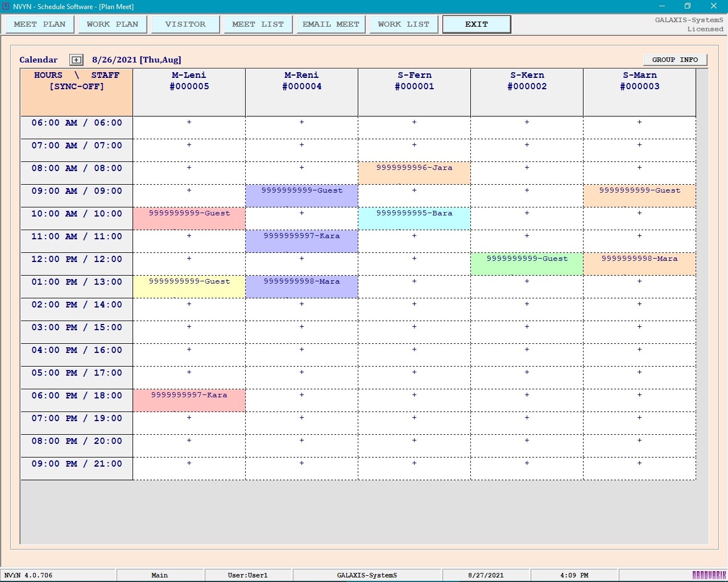
Task: Click the Calendar label
Action: [38, 60]
